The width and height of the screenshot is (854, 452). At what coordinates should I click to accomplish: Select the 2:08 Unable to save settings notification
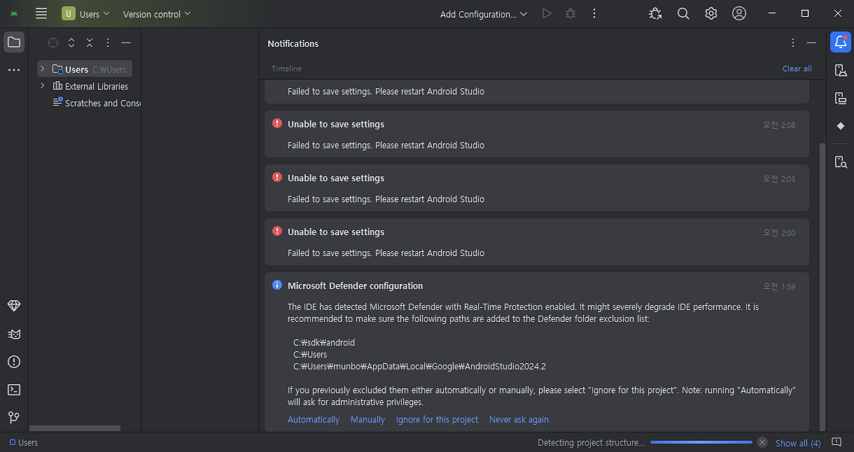point(536,135)
